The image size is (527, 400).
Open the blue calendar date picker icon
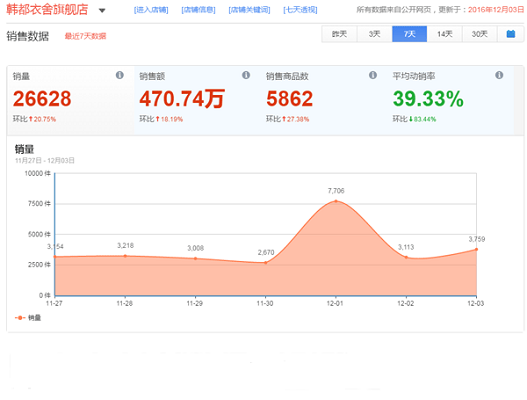511,34
